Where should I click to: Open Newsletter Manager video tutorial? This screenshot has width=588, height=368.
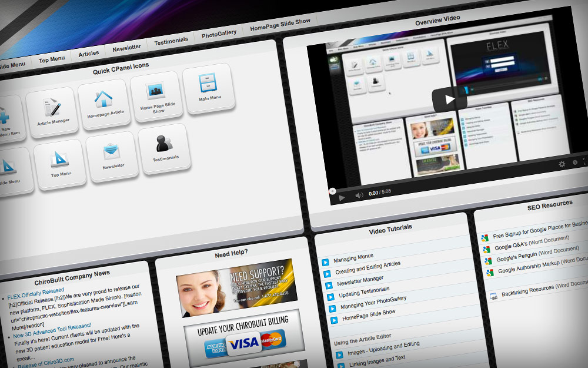click(360, 281)
